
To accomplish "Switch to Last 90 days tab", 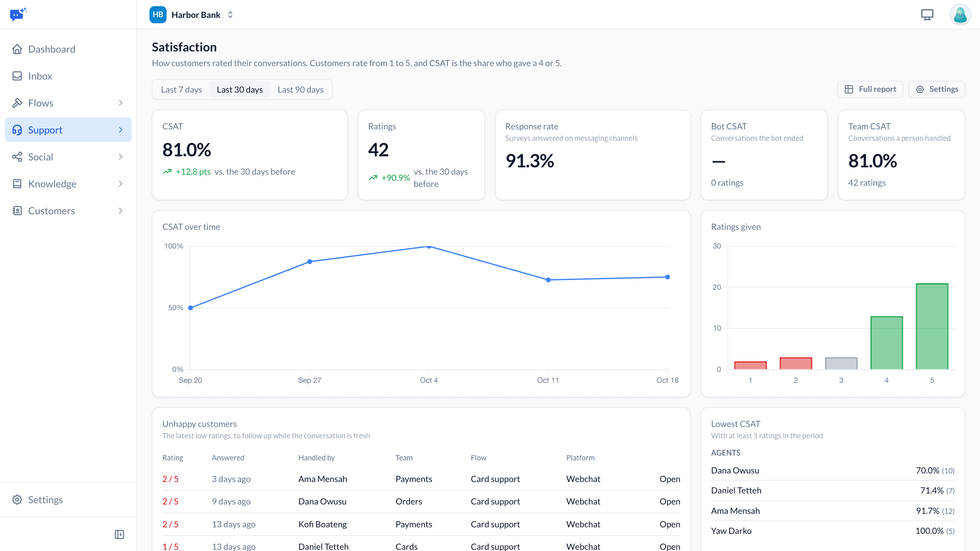I will click(x=301, y=90).
